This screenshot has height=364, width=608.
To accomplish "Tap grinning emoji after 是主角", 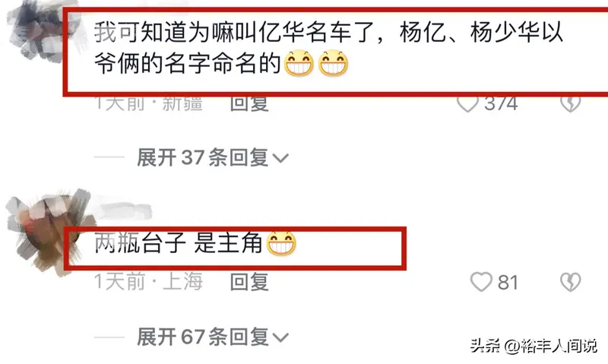I will pyautogui.click(x=281, y=243).
